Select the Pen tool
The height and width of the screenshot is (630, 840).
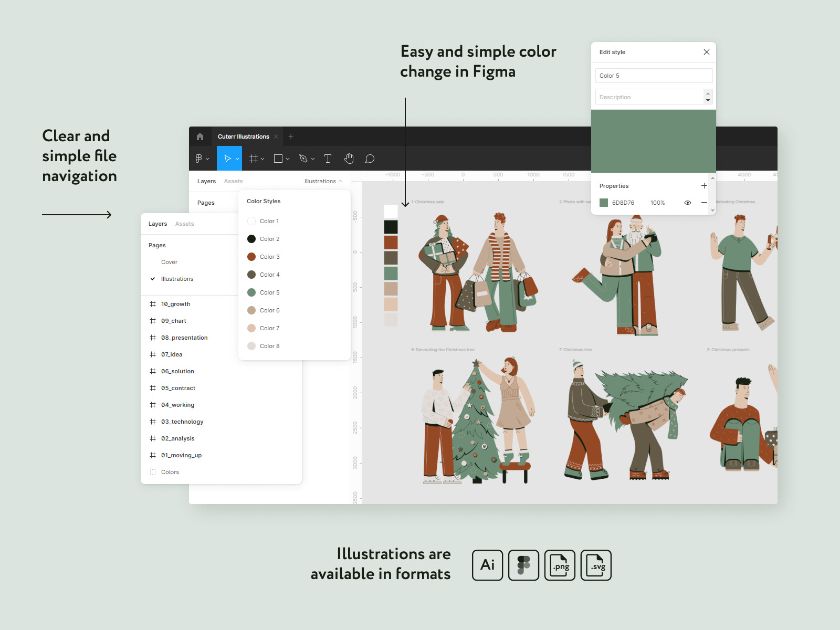click(303, 159)
